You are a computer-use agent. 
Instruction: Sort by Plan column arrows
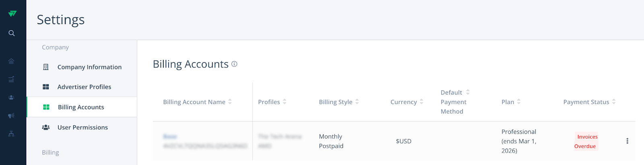519,102
